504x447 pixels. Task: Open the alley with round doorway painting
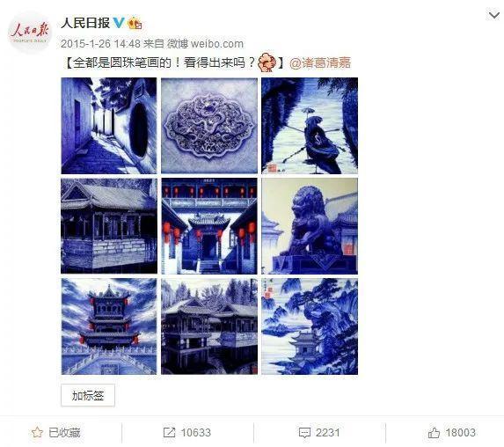point(109,126)
